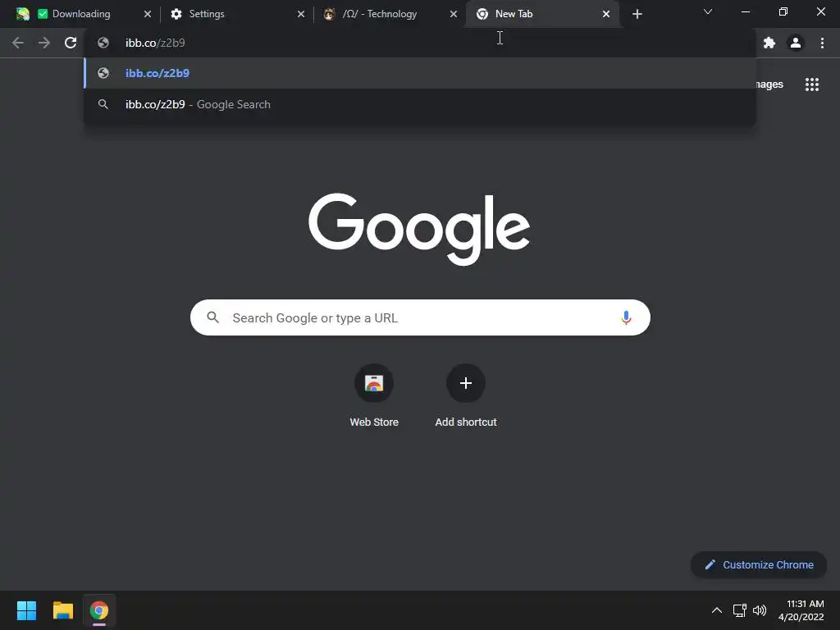Open the Chrome profile avatar
Viewport: 840px width, 630px height.
pos(796,43)
